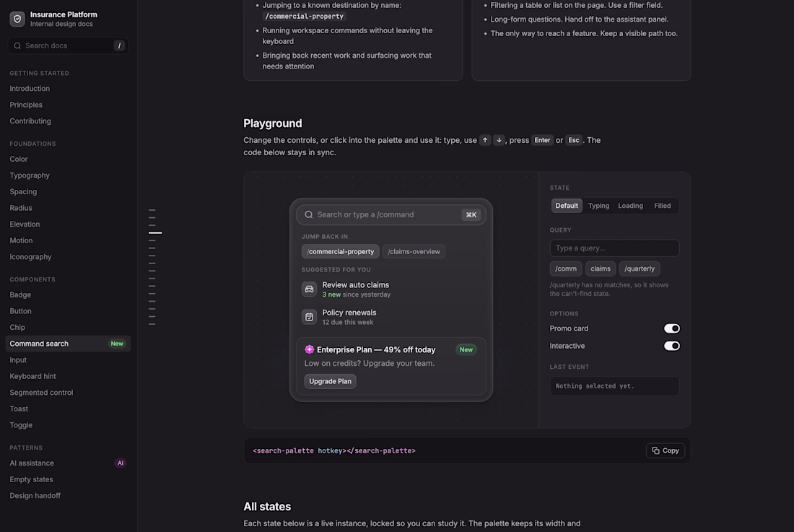Go to the Empty states page
Viewport: 794px width, 532px height.
pos(31,479)
